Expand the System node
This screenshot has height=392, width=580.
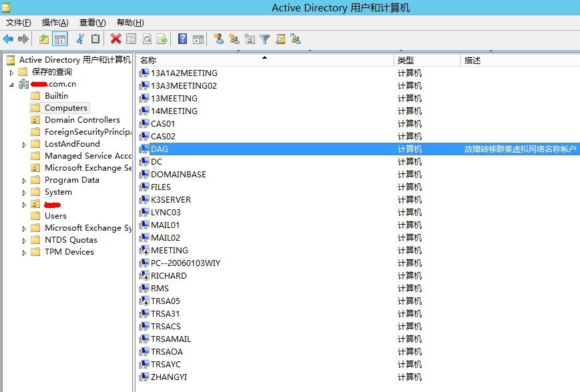pos(24,193)
